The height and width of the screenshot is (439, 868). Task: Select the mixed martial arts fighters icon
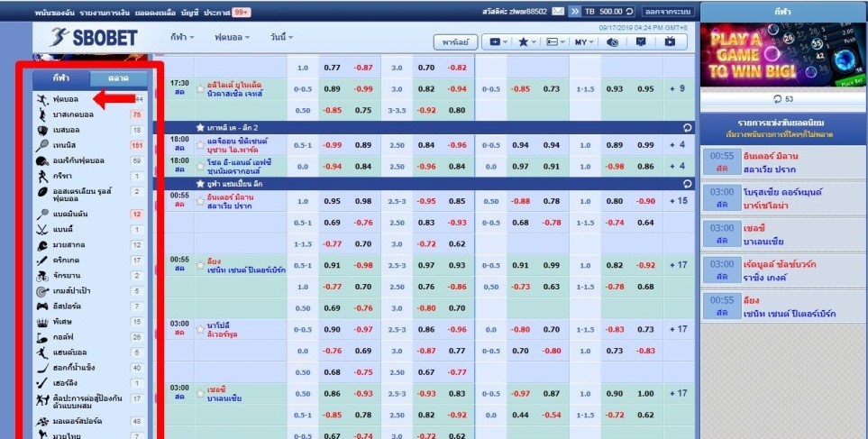tap(42, 401)
